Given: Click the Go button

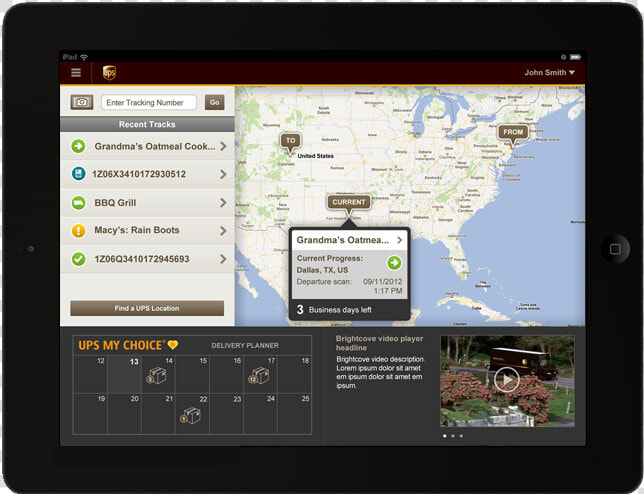Looking at the screenshot, I should click(x=214, y=102).
